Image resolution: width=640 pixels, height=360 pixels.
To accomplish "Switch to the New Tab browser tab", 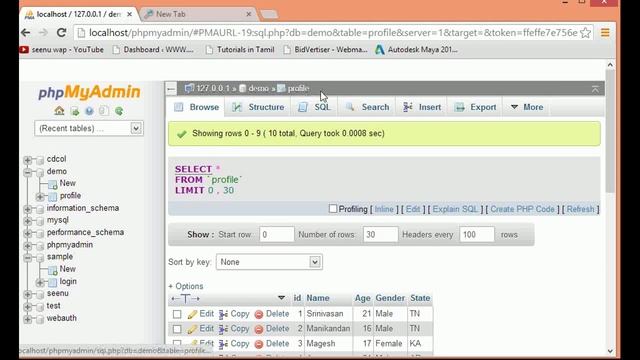I will [198, 14].
